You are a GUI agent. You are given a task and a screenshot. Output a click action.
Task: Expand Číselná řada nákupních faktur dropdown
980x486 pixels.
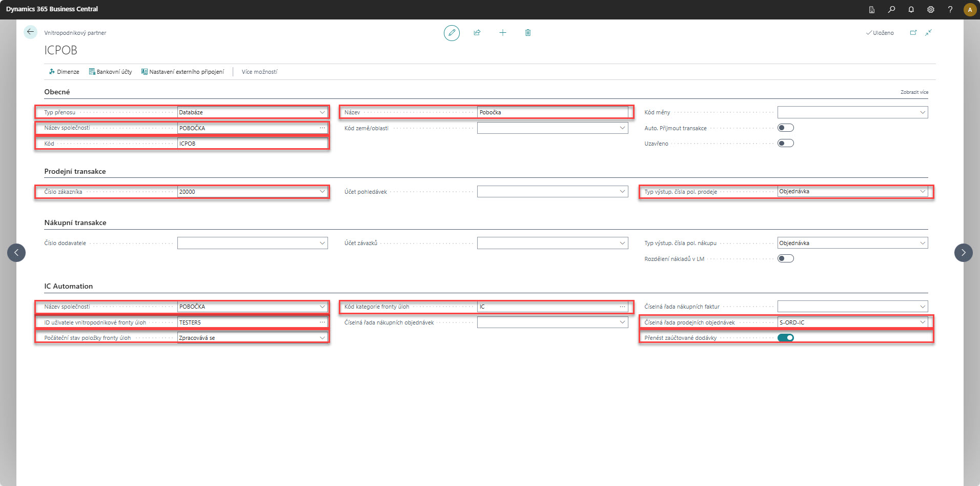pyautogui.click(x=923, y=307)
